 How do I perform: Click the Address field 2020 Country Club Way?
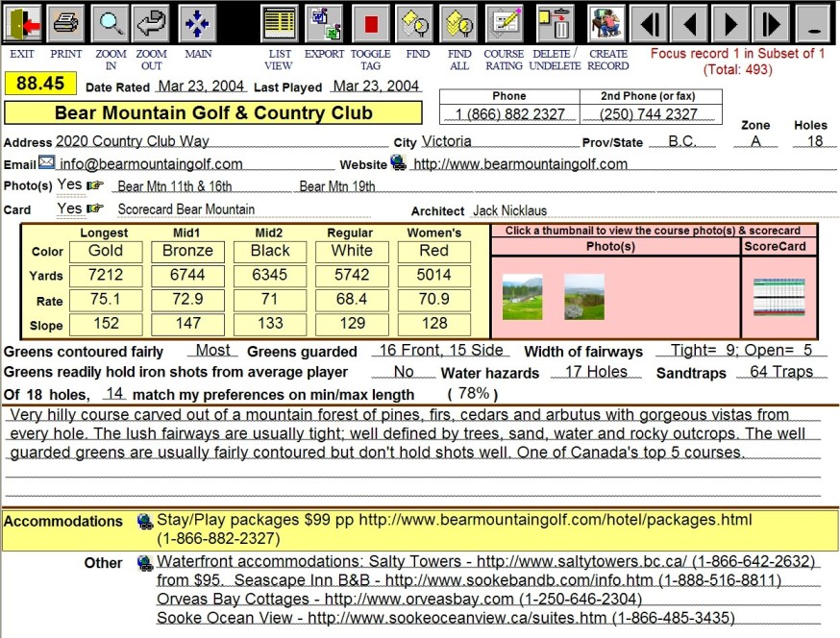click(221, 141)
